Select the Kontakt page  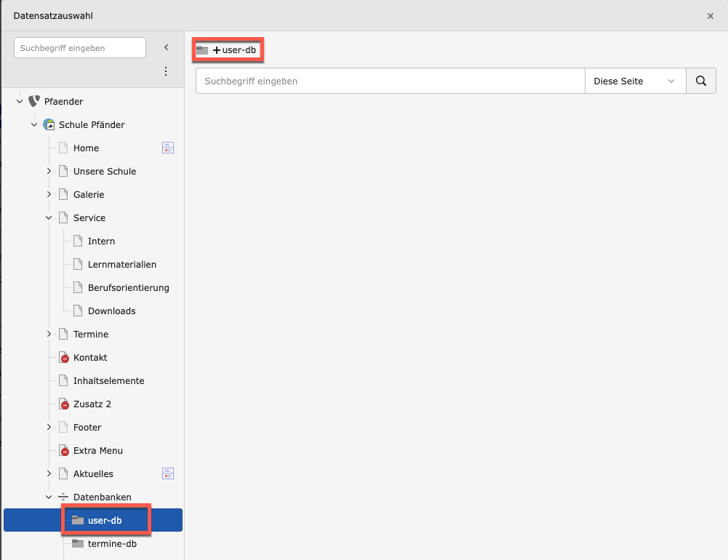[x=90, y=358]
